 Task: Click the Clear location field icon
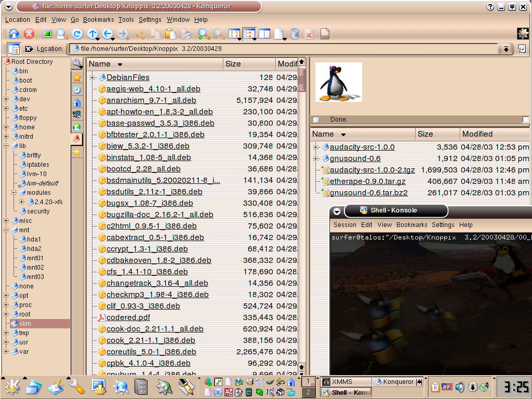29,49
